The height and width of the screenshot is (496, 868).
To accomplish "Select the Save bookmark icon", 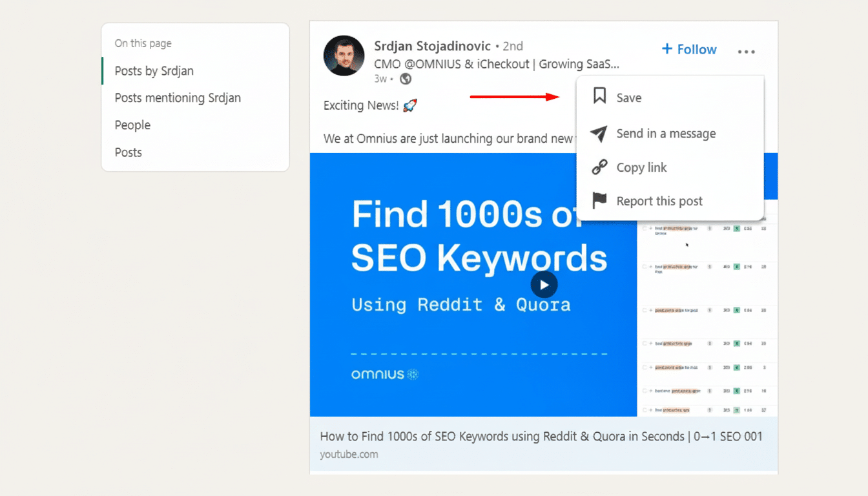I will coord(599,96).
